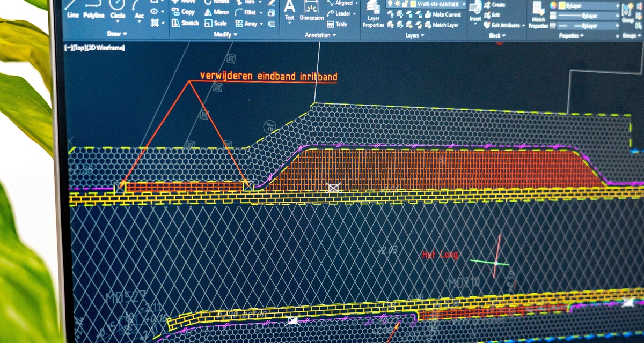Click the yellow layer color swatch

point(413,4)
